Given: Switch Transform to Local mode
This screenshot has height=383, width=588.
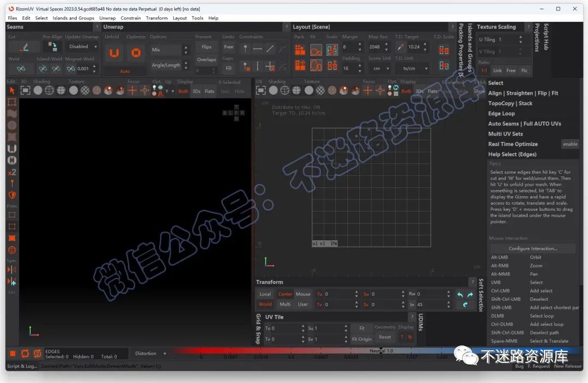Looking at the screenshot, I should (x=265, y=294).
